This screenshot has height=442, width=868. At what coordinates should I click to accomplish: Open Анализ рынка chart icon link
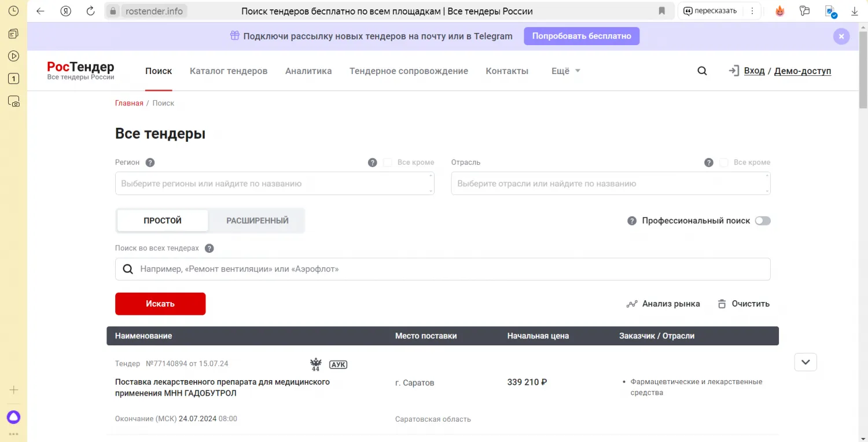pos(632,304)
